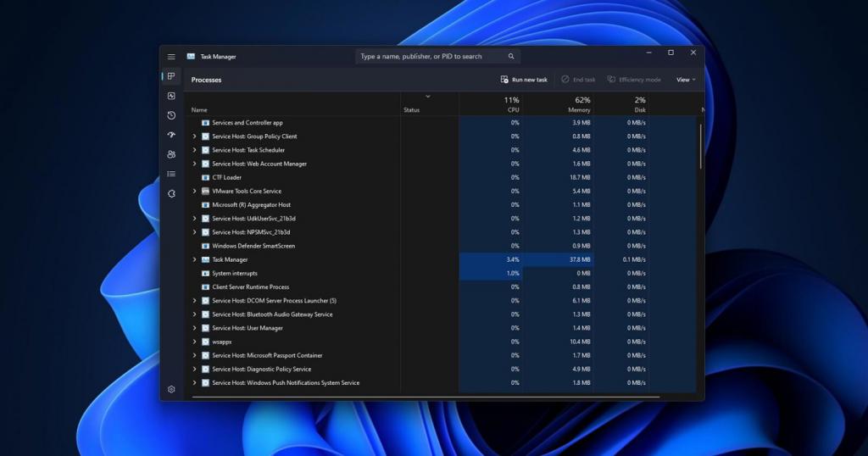The height and width of the screenshot is (456, 868).
Task: Open Task Manager Settings gear
Action: click(x=171, y=389)
